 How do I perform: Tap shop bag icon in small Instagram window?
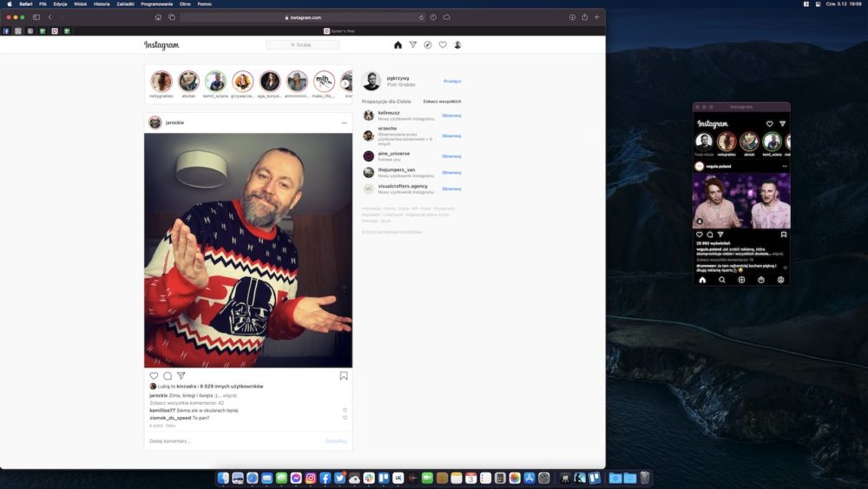coord(761,280)
